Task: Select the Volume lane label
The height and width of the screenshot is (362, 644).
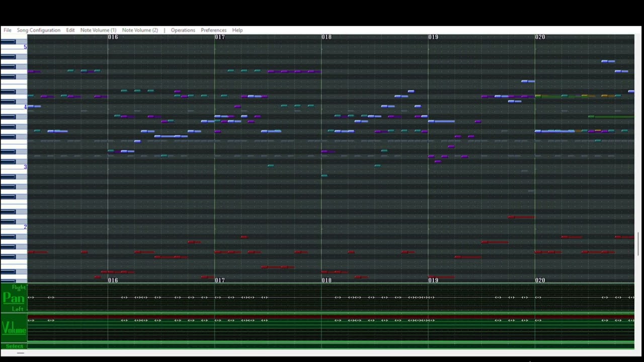Action: [14, 329]
